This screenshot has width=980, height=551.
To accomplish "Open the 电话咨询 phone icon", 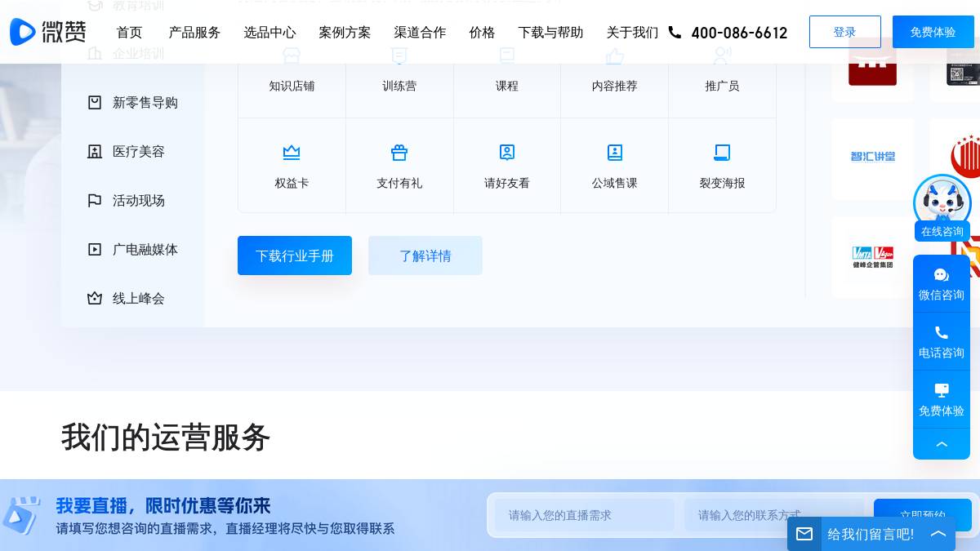I will click(x=942, y=333).
